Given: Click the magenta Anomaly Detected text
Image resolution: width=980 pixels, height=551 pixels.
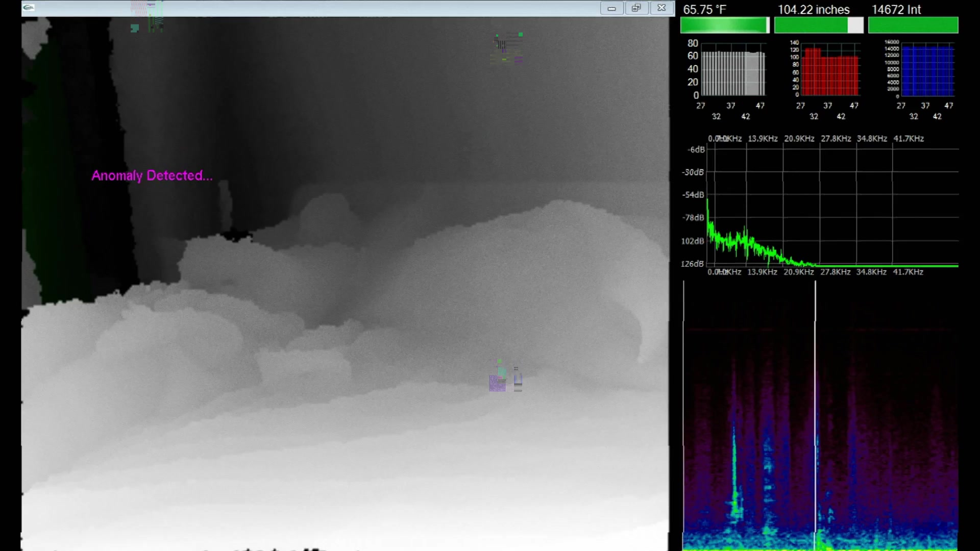Looking at the screenshot, I should click(152, 176).
